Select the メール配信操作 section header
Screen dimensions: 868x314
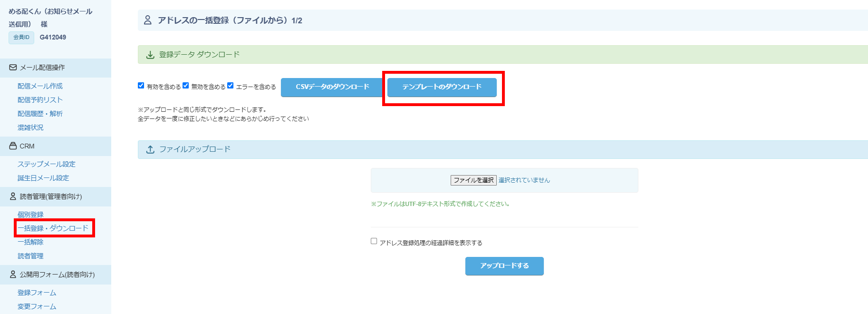(56, 68)
